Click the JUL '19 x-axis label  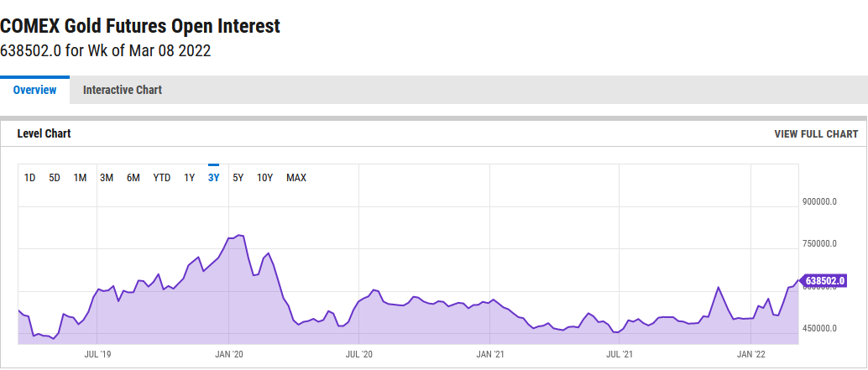click(x=97, y=354)
